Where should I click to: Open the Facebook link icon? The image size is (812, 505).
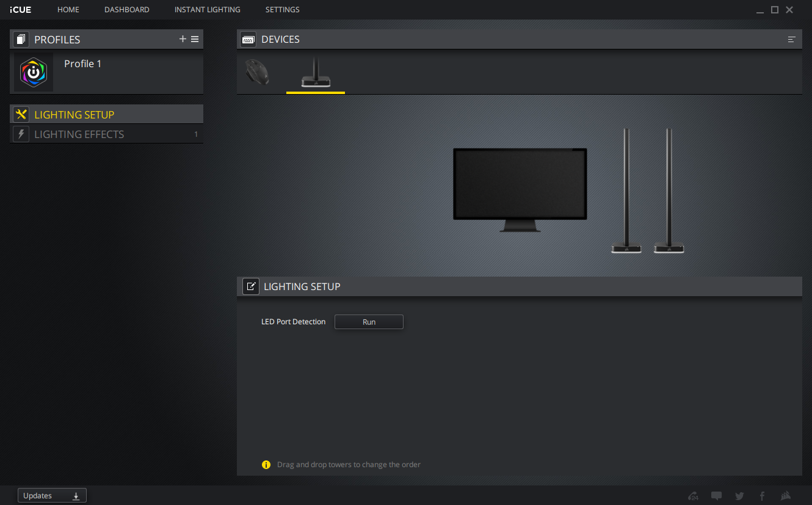[763, 496]
